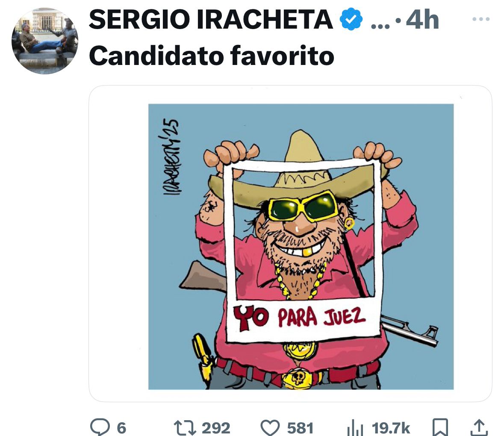Screen dimensions: 504x436
Task: Open the attached cartoon image
Action: pos(301,246)
